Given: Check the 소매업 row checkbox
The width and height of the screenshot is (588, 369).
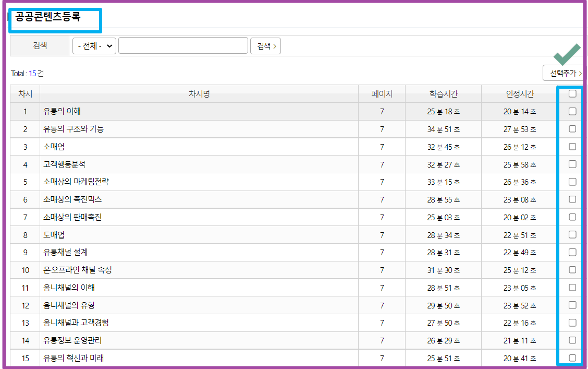Looking at the screenshot, I should [x=572, y=147].
